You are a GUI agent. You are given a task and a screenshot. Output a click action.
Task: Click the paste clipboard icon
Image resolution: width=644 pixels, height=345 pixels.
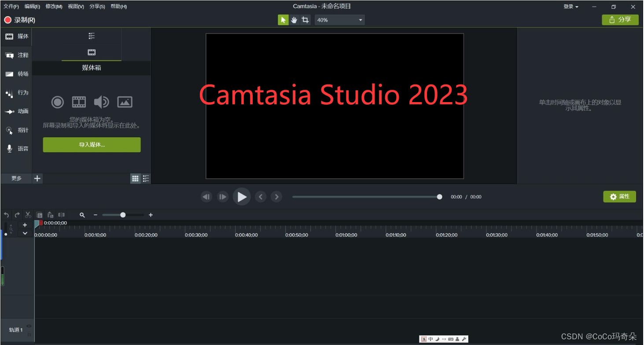[50, 215]
